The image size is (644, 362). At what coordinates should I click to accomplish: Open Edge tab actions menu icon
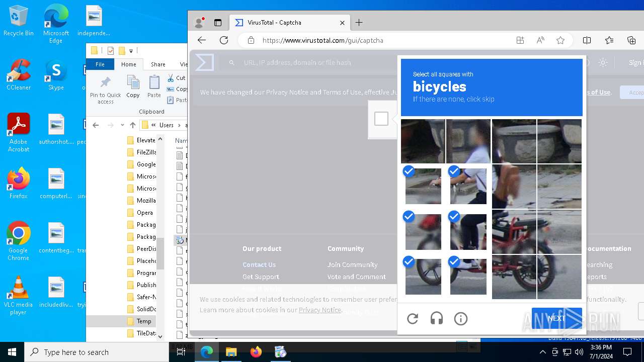tap(218, 23)
